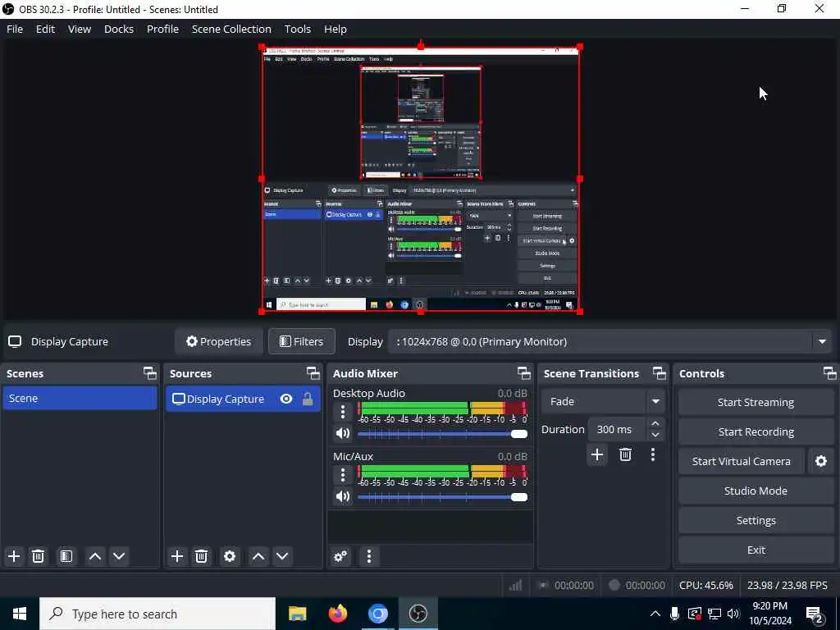Open the Help menu
This screenshot has width=840, height=630.
(x=336, y=29)
